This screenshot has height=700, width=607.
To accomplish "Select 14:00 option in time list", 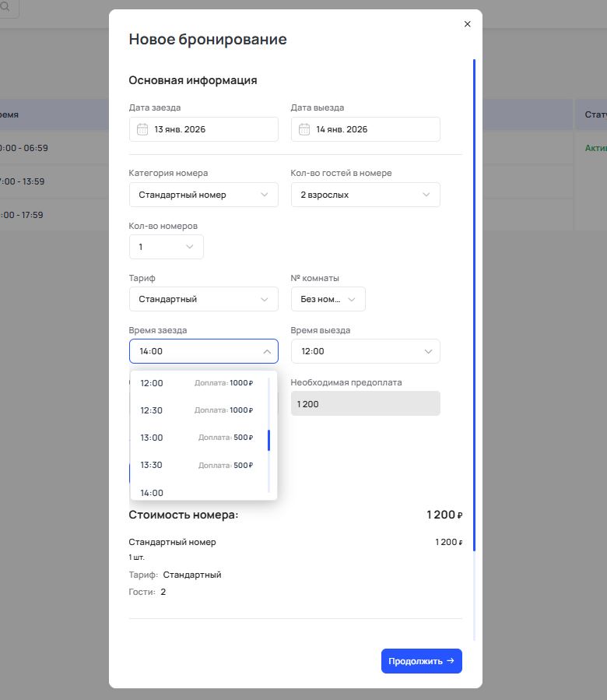I will (197, 492).
